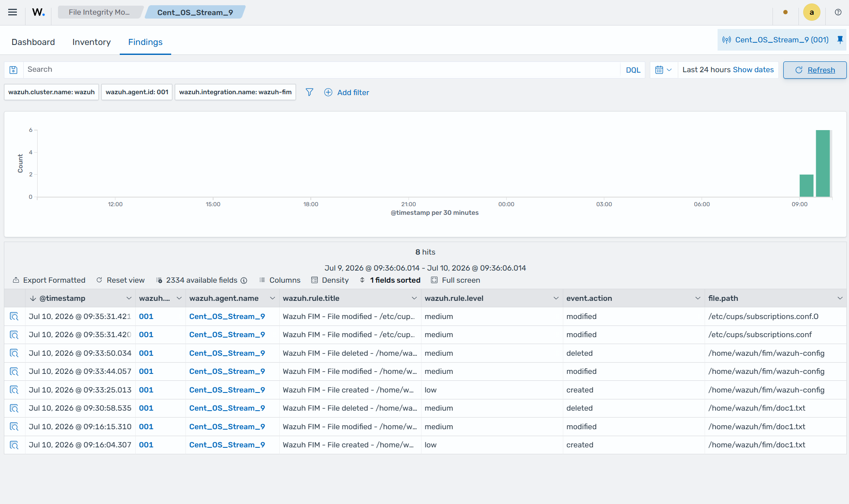
Task: Inspect the 09:16:15.310 event details
Action: pyautogui.click(x=14, y=427)
